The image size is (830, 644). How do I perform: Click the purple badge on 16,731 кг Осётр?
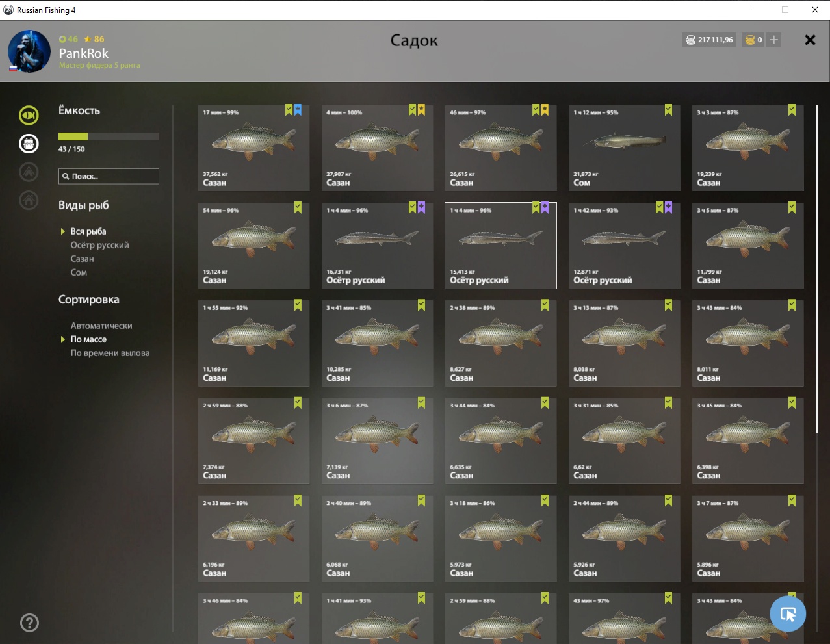point(421,208)
